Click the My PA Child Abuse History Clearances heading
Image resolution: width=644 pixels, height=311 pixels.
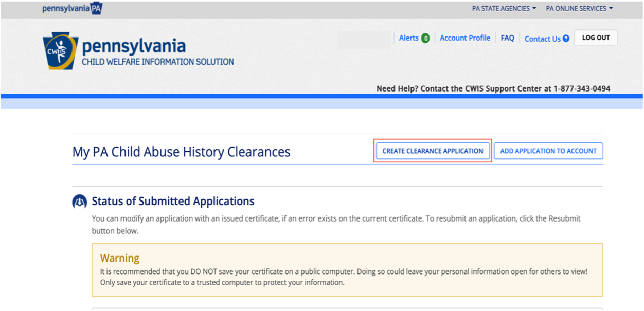182,152
